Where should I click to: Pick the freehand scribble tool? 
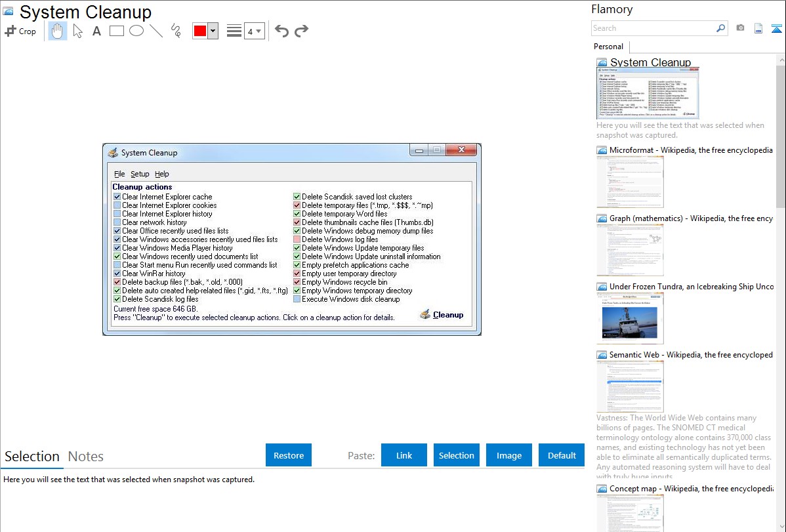click(176, 31)
